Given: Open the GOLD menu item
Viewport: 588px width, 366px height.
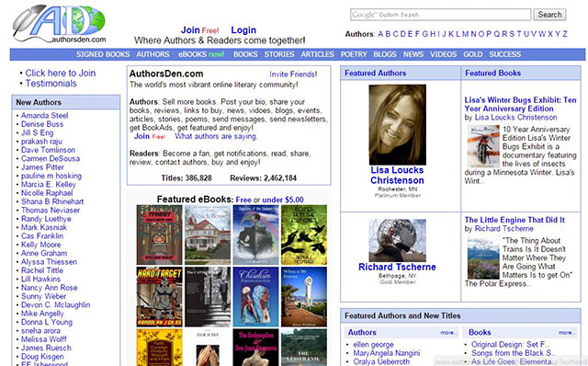Looking at the screenshot, I should [x=473, y=54].
